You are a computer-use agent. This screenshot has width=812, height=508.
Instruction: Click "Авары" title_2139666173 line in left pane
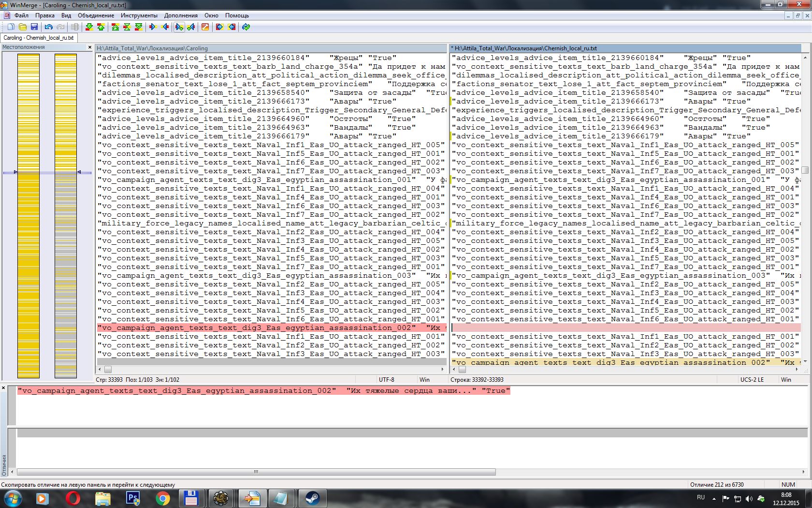click(x=272, y=102)
